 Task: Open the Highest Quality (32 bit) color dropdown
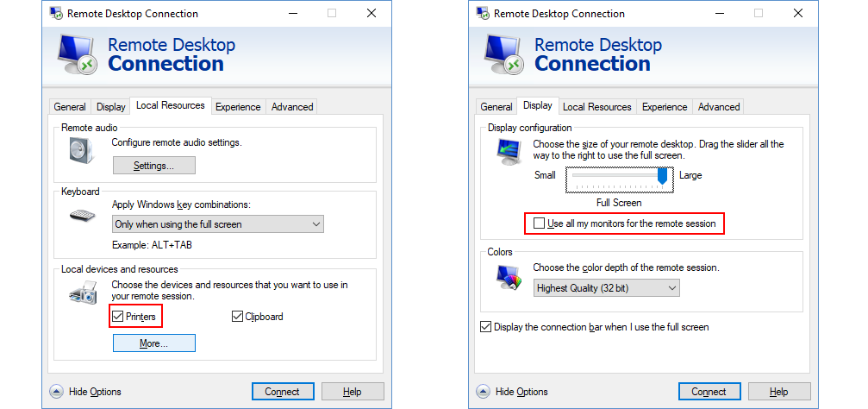click(x=606, y=288)
